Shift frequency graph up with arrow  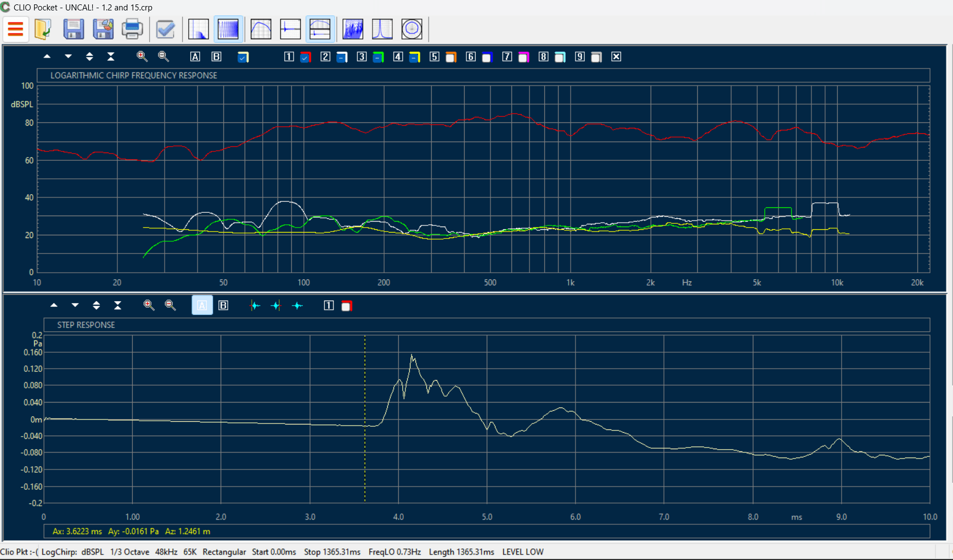click(x=47, y=56)
